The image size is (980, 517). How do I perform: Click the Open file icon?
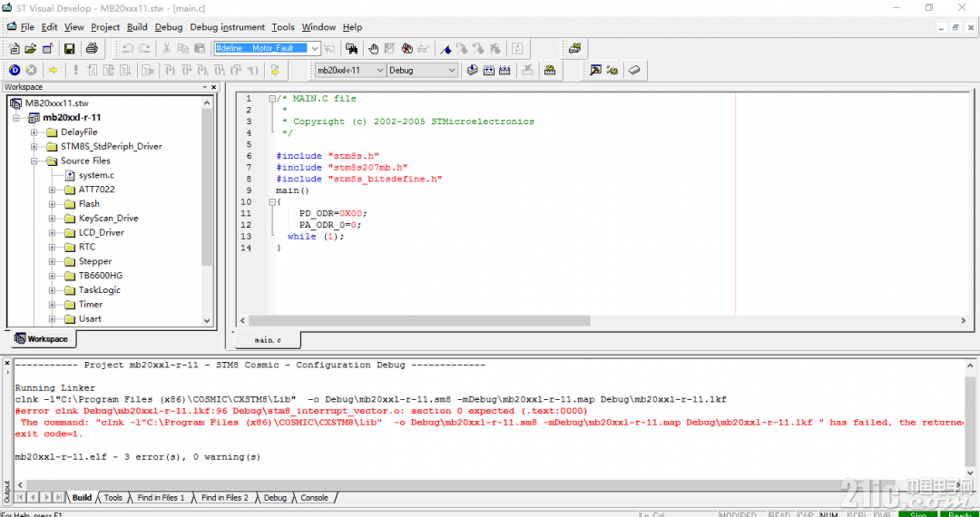point(30,48)
